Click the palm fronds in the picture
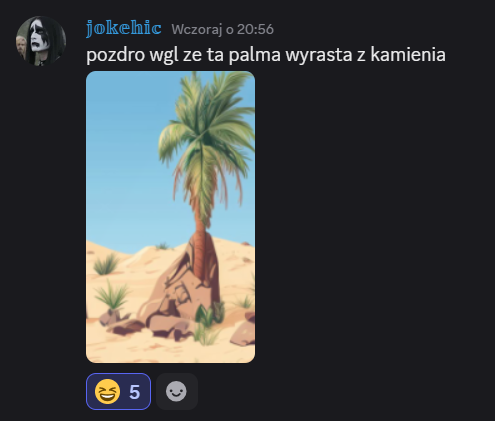 click(x=207, y=133)
